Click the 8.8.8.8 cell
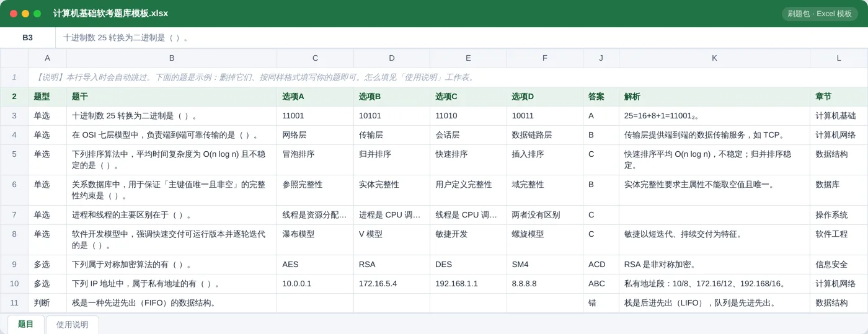This screenshot has height=334, width=868. 545,284
